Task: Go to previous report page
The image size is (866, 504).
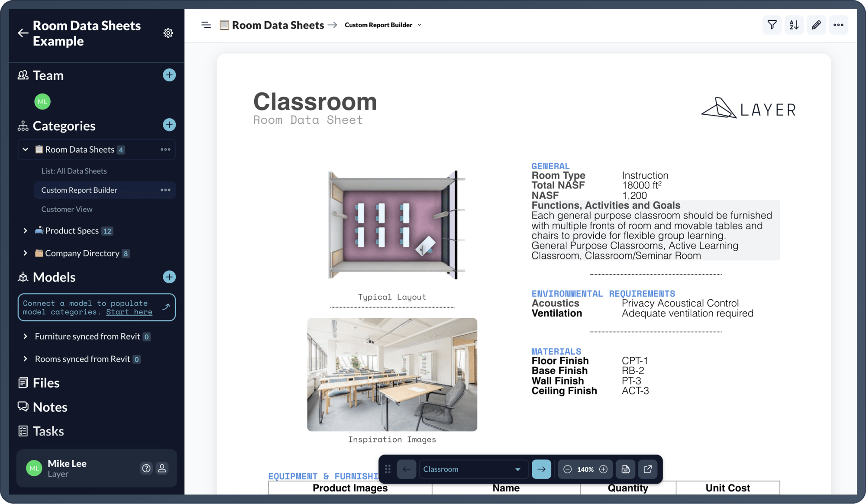Action: (x=407, y=469)
